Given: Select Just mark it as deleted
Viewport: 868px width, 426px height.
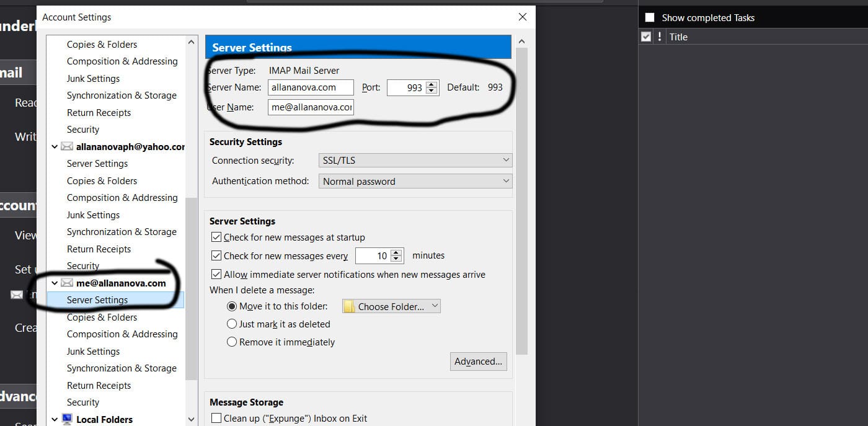Looking at the screenshot, I should pos(232,324).
